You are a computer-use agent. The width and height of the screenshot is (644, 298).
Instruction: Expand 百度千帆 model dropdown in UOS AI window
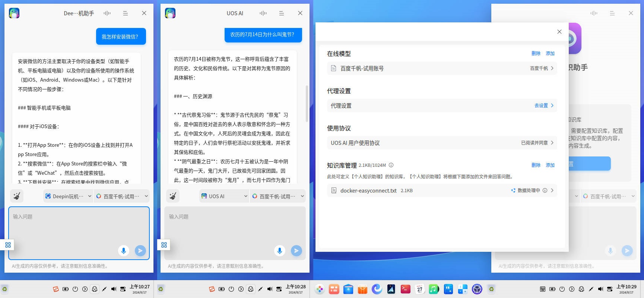[x=278, y=196]
